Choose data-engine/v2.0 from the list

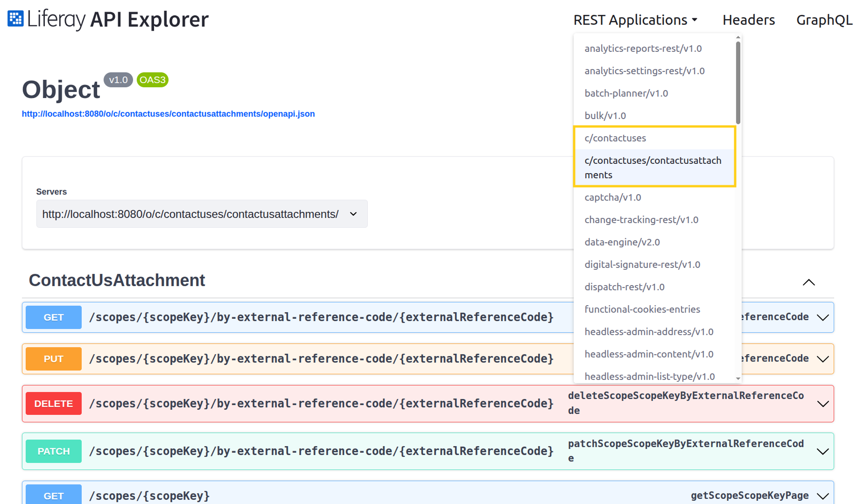click(x=654, y=242)
